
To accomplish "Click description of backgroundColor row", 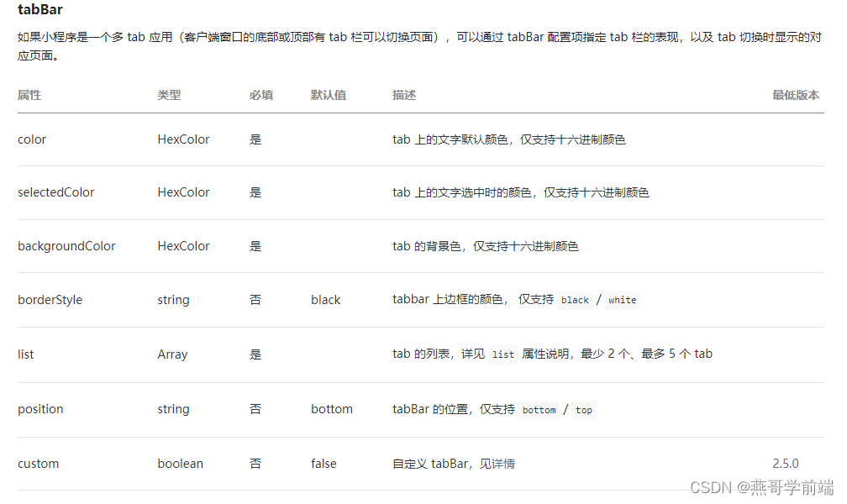I will click(486, 246).
